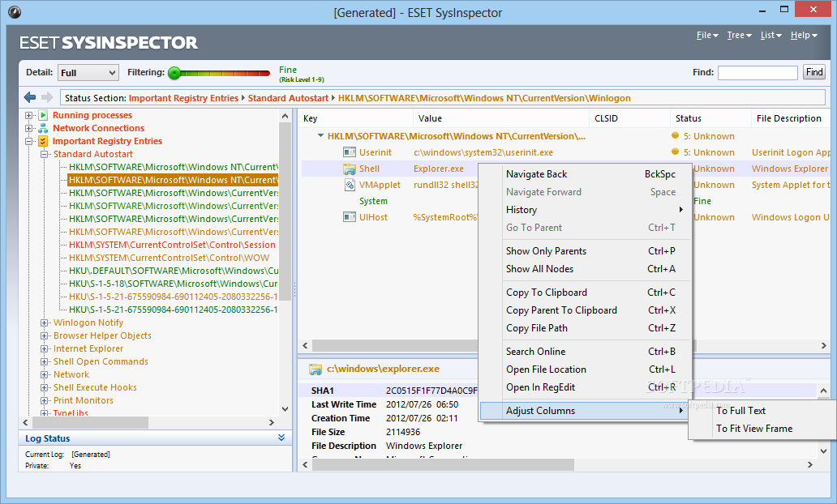
Task: Click the Log Status header
Action: (155, 438)
